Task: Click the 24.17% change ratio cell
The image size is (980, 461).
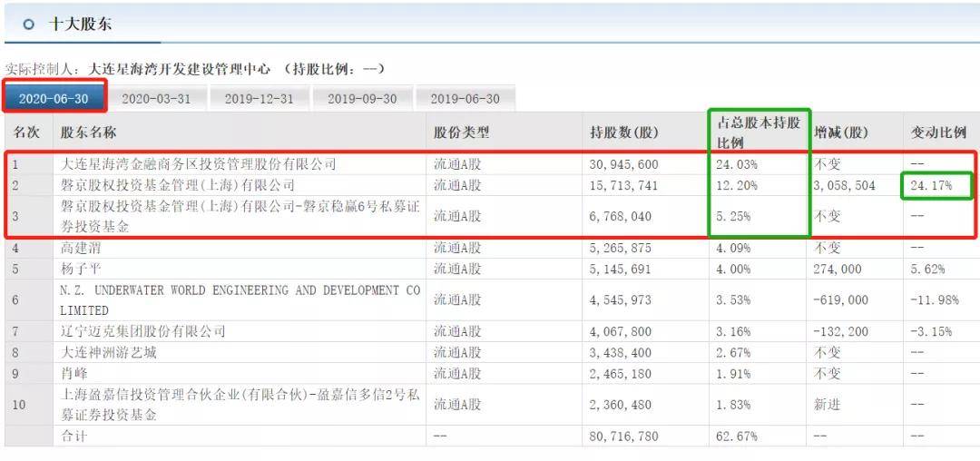Action: (x=937, y=186)
